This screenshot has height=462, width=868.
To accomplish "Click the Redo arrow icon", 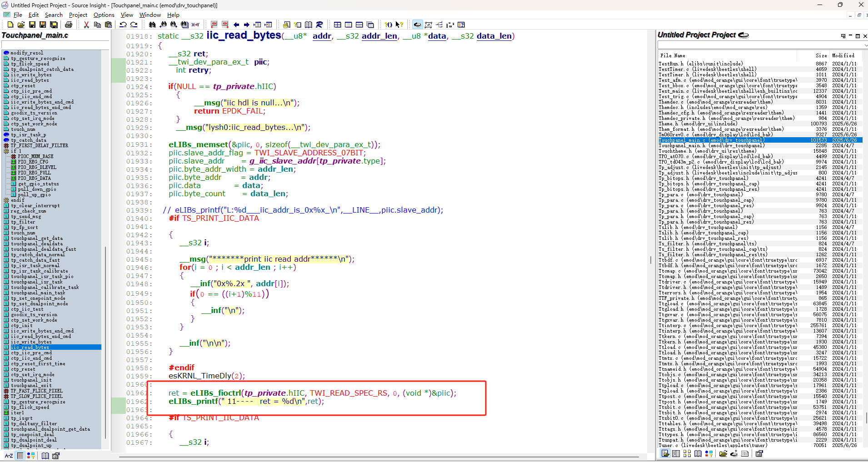I will coord(134,25).
